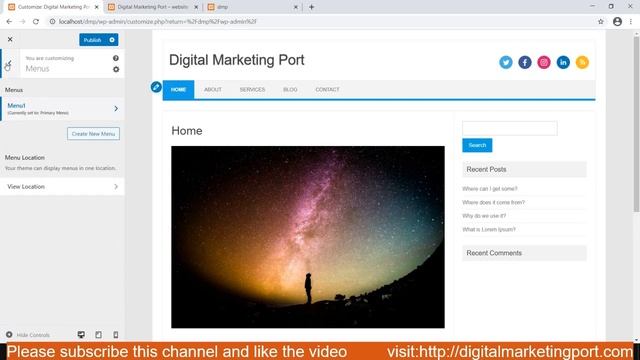Open publish settings gear icon

pyautogui.click(x=112, y=40)
